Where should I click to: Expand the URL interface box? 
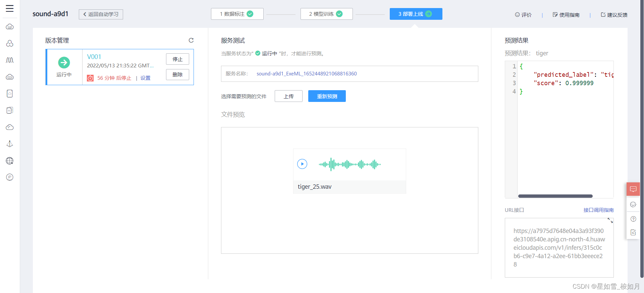tap(610, 221)
